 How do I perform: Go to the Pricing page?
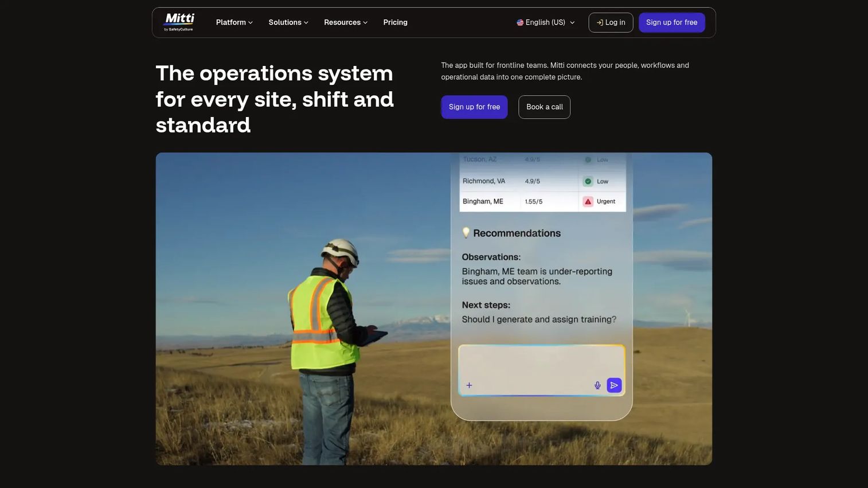click(x=396, y=22)
